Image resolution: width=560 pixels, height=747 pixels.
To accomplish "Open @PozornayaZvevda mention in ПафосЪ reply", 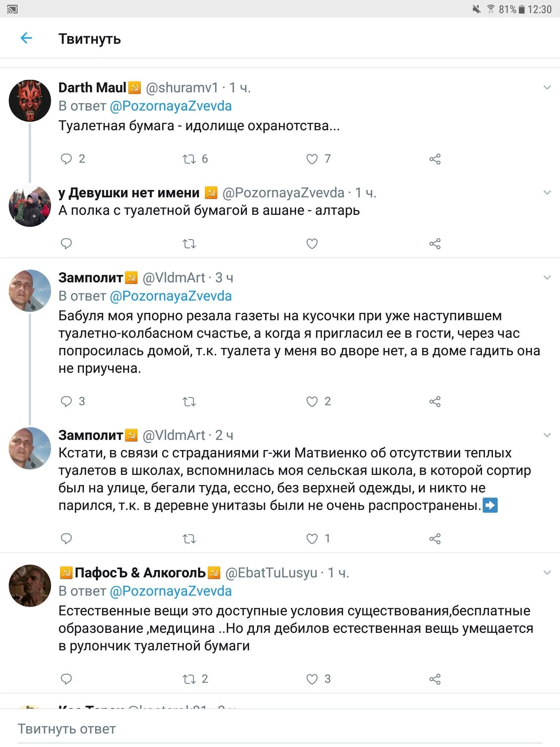I will click(x=171, y=591).
